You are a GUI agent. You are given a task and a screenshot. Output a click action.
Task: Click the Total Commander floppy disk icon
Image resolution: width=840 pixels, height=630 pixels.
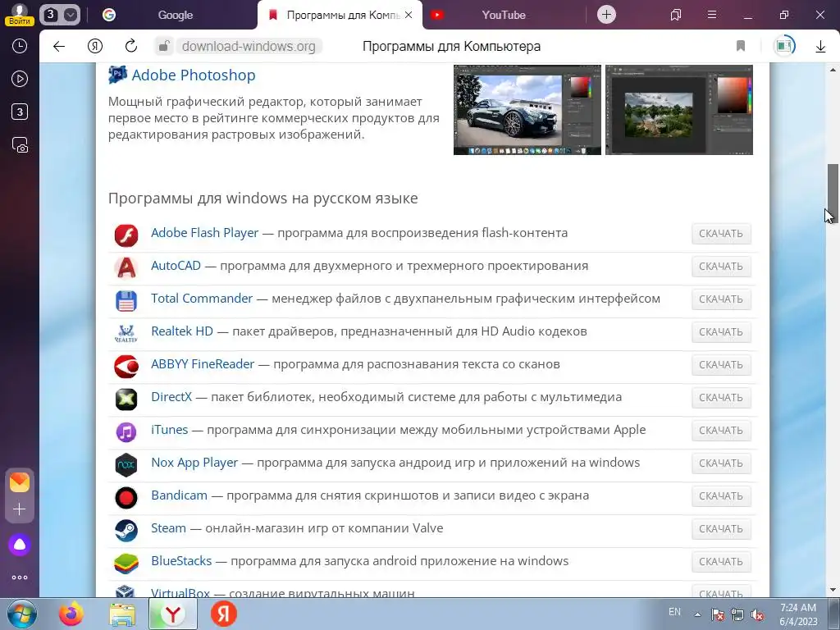(x=126, y=301)
